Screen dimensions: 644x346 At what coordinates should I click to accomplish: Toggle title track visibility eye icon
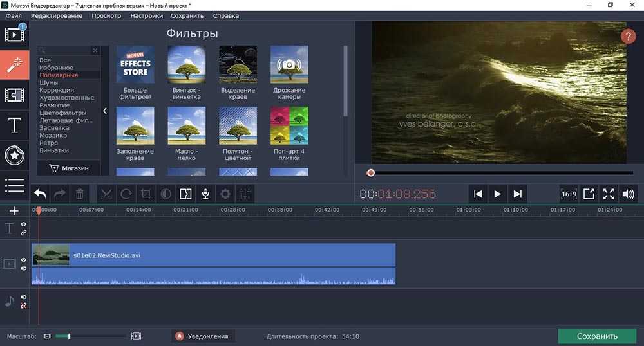click(x=24, y=224)
